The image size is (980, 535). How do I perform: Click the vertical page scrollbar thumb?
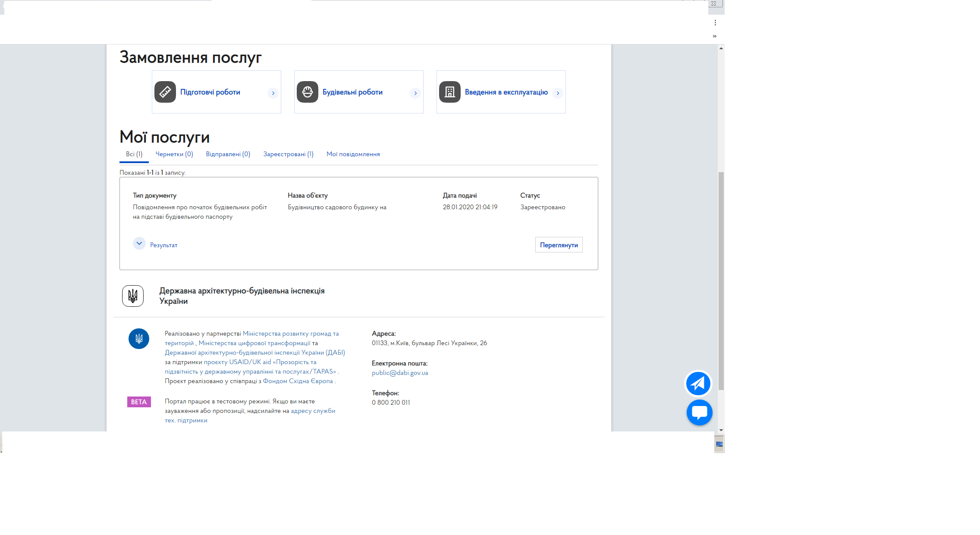721,281
